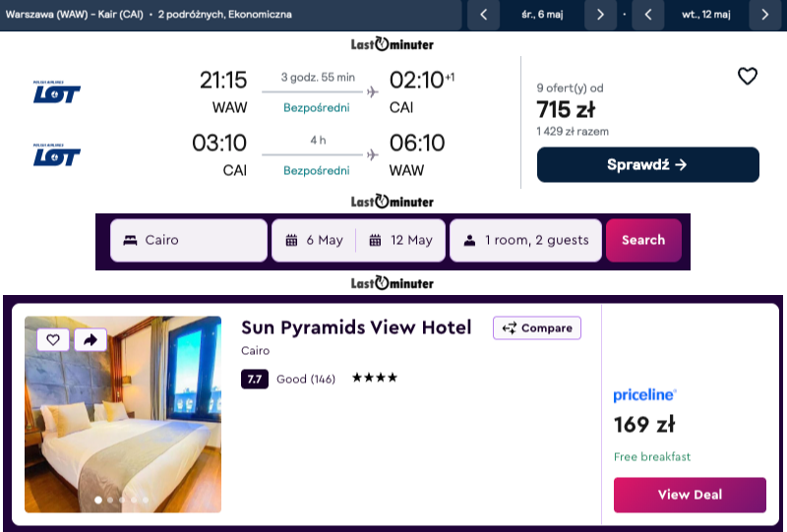Save the LOT flight to favorites

(748, 77)
